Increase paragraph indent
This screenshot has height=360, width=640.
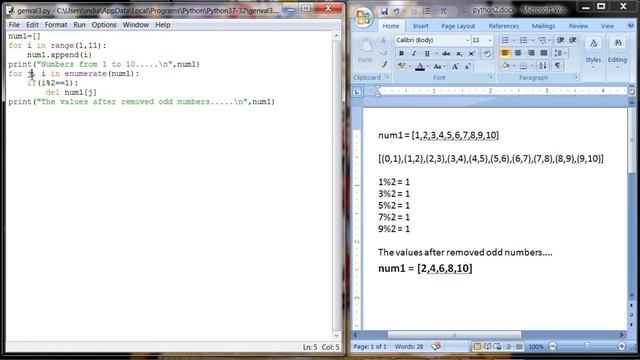[573, 40]
